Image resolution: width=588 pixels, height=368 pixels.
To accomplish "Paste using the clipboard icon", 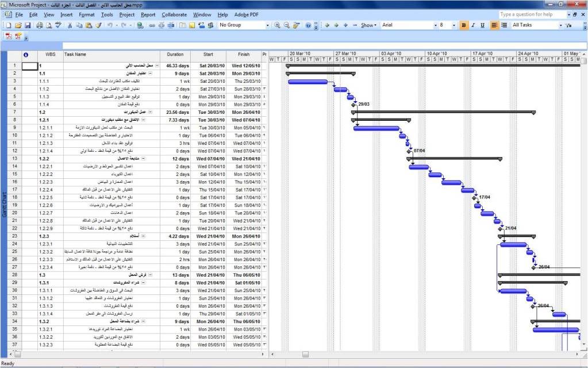I will [x=89, y=25].
